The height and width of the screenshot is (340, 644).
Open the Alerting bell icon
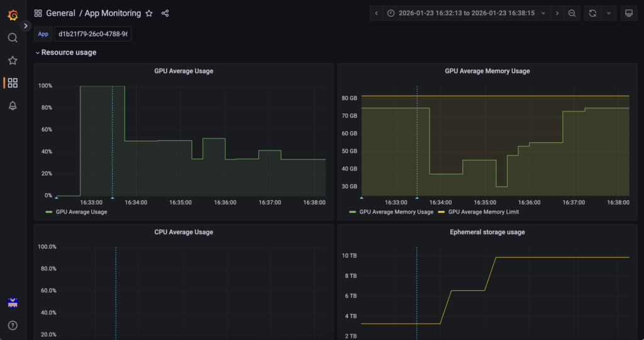pyautogui.click(x=13, y=106)
